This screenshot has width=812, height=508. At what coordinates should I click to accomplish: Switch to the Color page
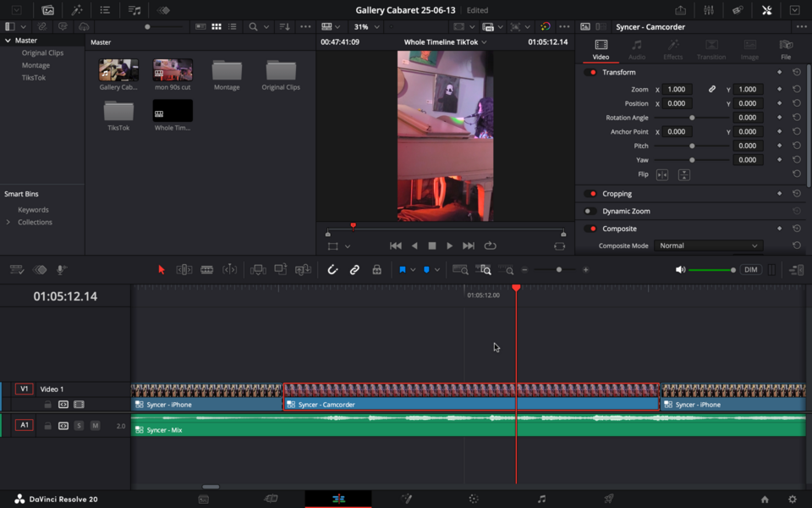coord(474,499)
